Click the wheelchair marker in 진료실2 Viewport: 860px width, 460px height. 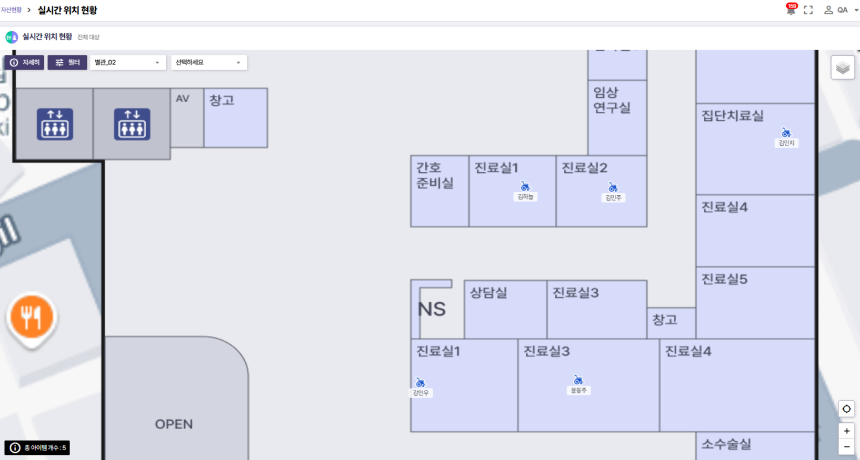point(613,187)
